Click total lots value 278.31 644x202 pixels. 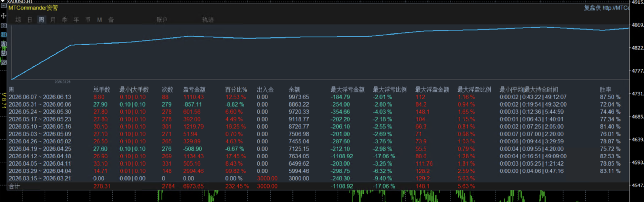point(102,186)
